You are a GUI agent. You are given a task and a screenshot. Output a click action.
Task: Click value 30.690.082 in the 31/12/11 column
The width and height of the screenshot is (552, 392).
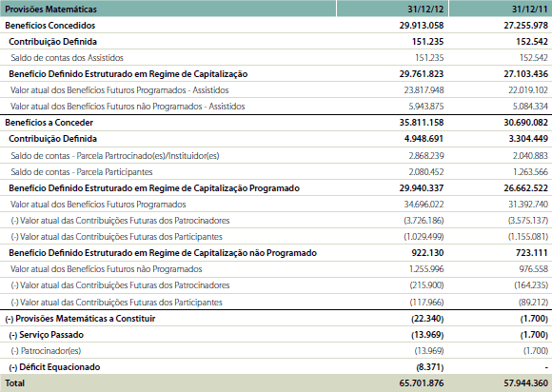525,123
